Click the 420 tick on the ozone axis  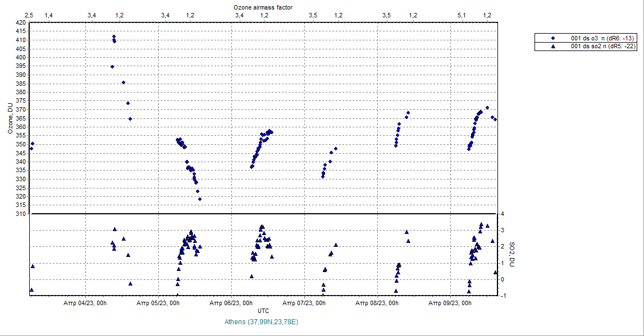(21, 23)
